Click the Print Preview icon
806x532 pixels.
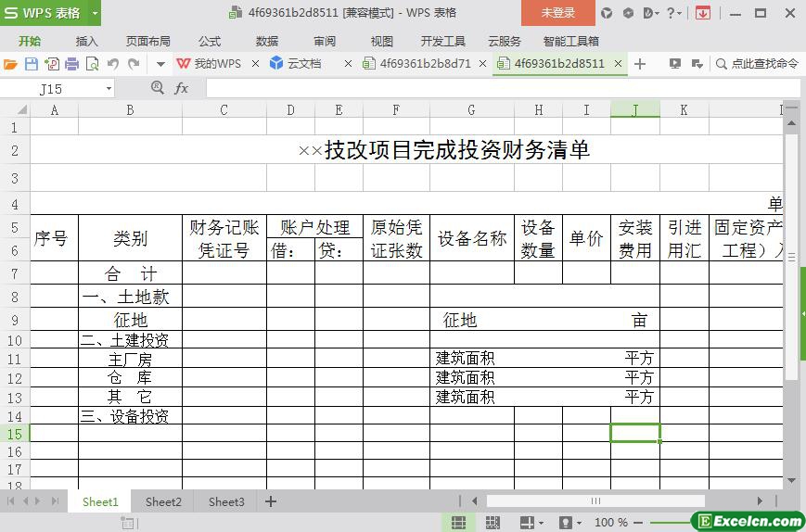tap(92, 64)
